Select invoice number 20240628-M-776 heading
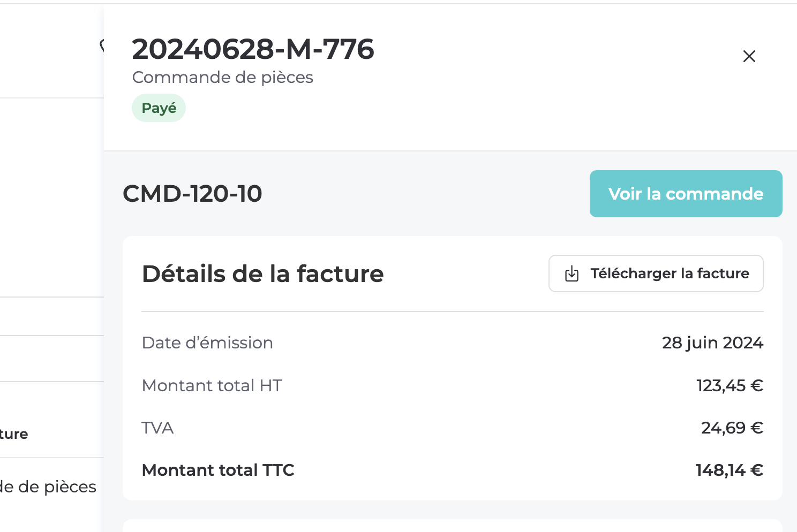 [253, 49]
